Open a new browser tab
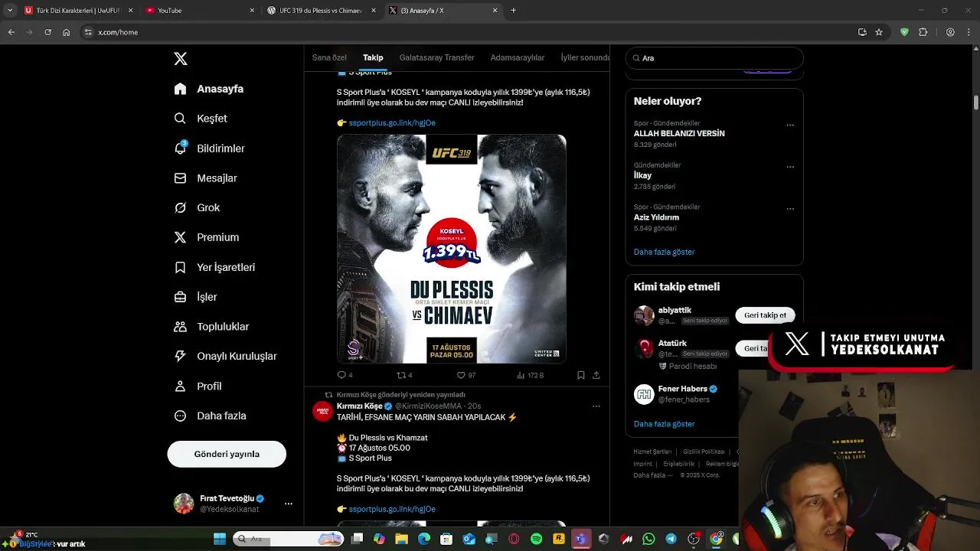Viewport: 980px width, 551px height. click(x=513, y=11)
